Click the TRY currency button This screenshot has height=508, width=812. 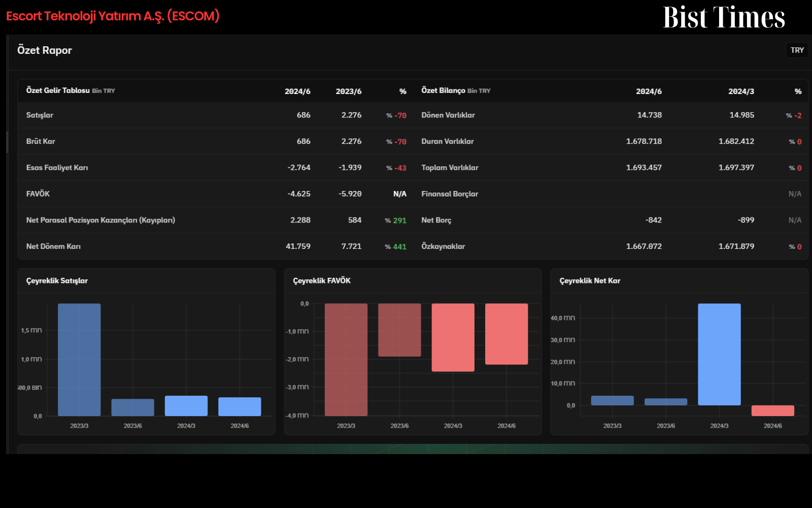[x=797, y=50]
